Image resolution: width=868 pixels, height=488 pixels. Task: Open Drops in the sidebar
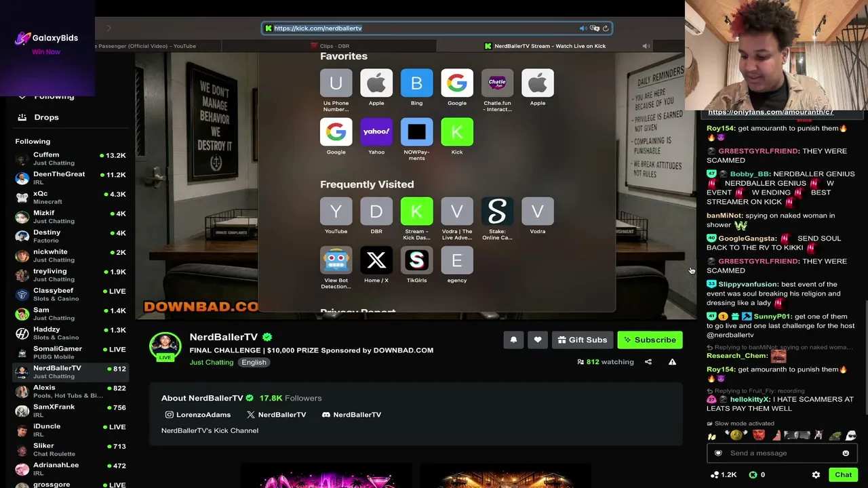tap(46, 117)
